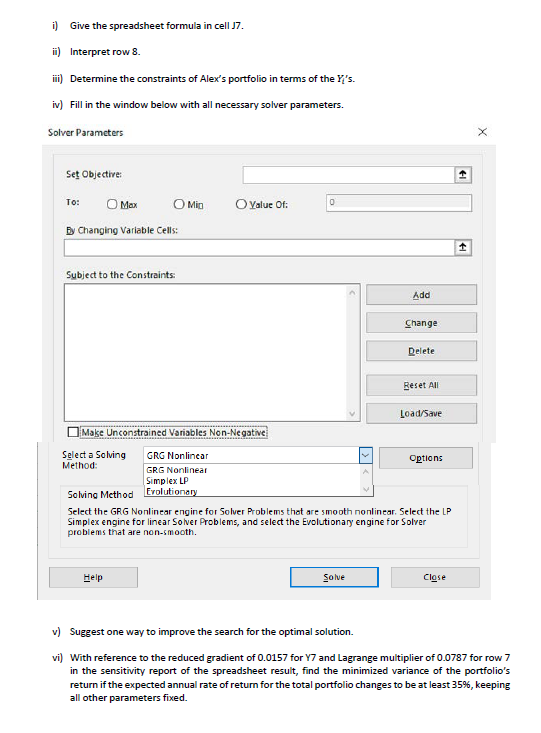Click the text 'Give the spreadsheet formula in cell J7.'
This screenshot has height=733, width=541.
pyautogui.click(x=157, y=26)
